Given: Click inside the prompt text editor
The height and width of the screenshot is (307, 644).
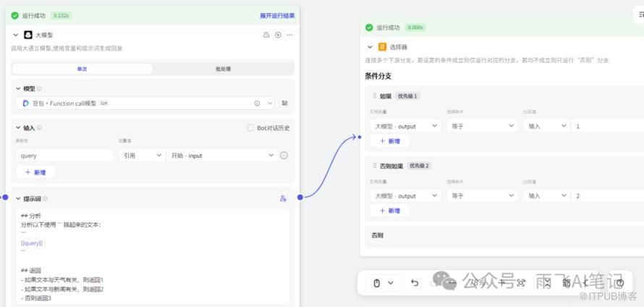Looking at the screenshot, I should coord(153,256).
